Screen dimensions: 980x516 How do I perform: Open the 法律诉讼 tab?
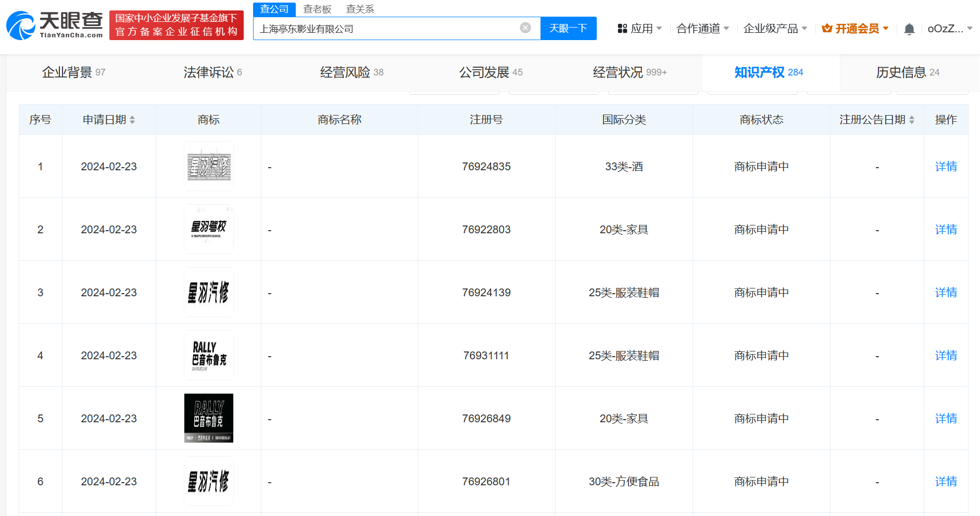(x=212, y=72)
